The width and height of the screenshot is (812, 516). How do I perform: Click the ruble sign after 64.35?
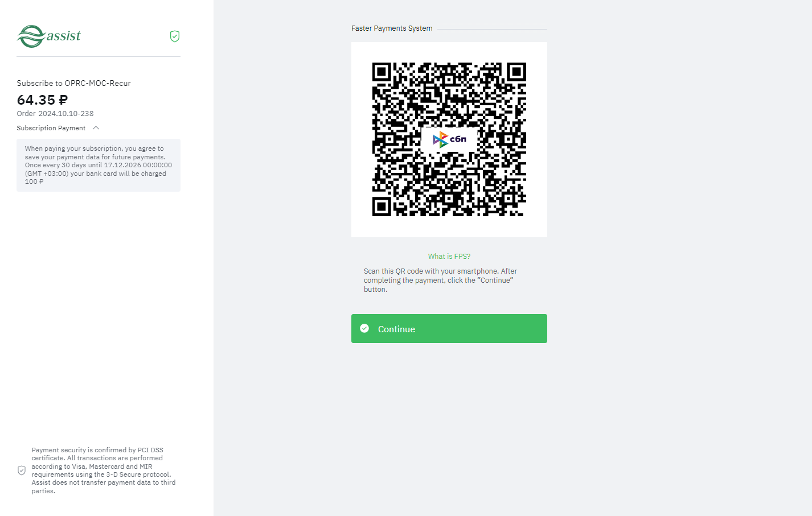(x=63, y=101)
